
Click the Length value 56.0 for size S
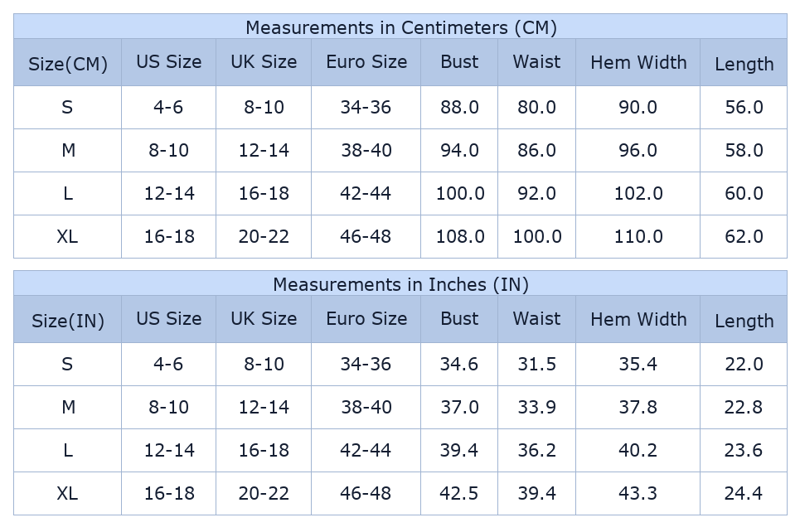pyautogui.click(x=744, y=108)
